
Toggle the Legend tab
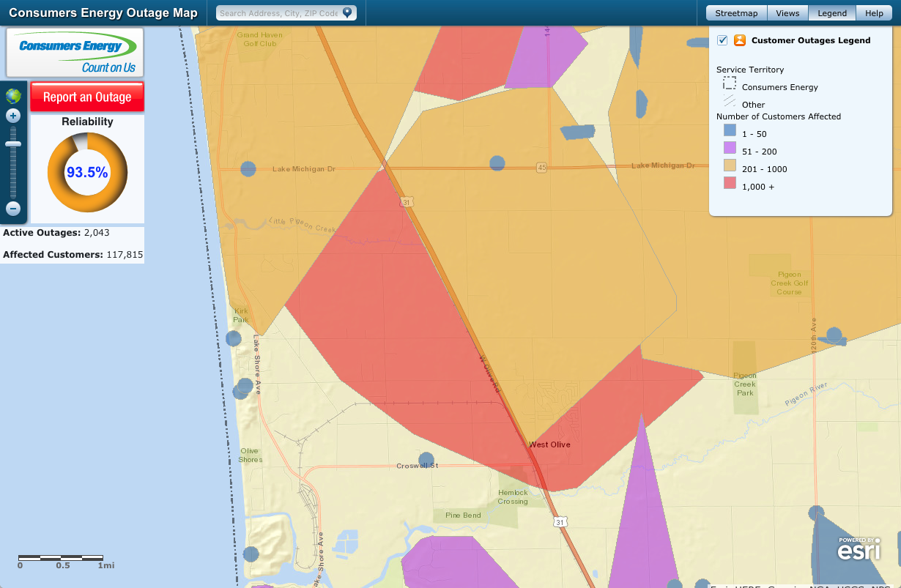click(832, 13)
